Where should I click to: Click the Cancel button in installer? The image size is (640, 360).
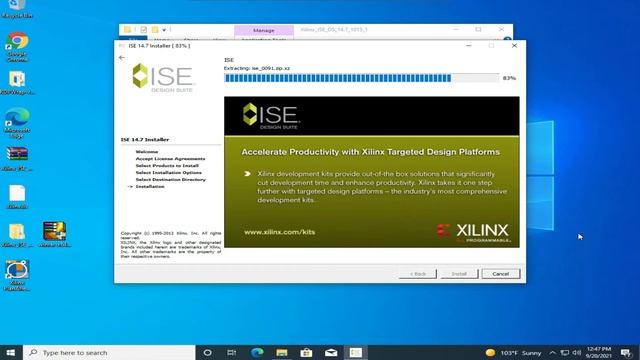click(x=500, y=273)
